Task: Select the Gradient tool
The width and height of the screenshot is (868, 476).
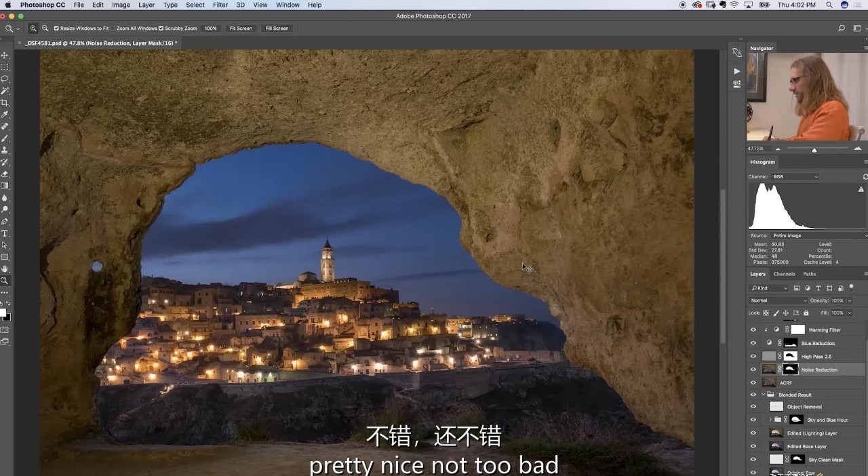Action: tap(5, 186)
